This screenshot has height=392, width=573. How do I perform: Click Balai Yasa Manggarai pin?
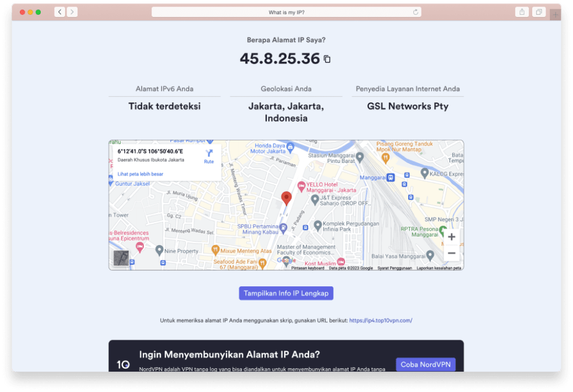point(430,255)
